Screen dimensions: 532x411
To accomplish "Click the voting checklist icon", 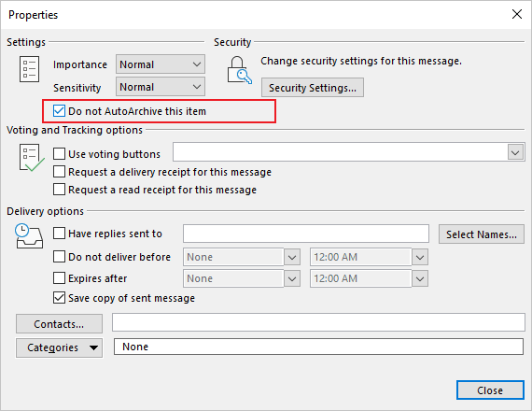I will pos(31,158).
